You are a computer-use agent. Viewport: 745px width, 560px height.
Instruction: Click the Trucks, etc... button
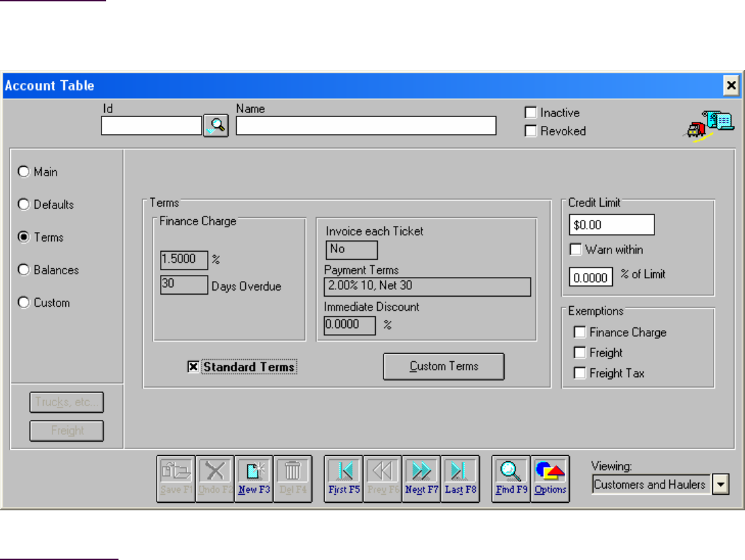pos(67,402)
